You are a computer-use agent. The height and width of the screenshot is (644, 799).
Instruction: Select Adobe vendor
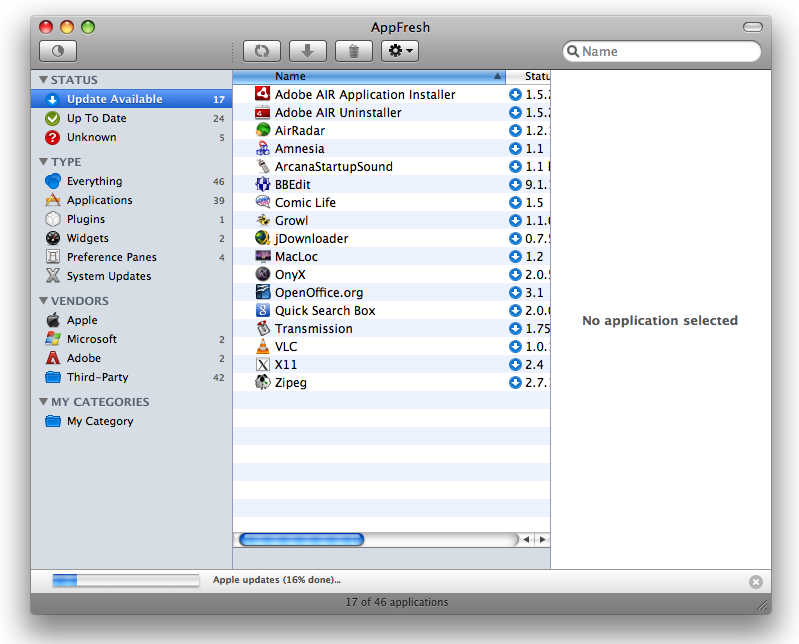[131, 358]
